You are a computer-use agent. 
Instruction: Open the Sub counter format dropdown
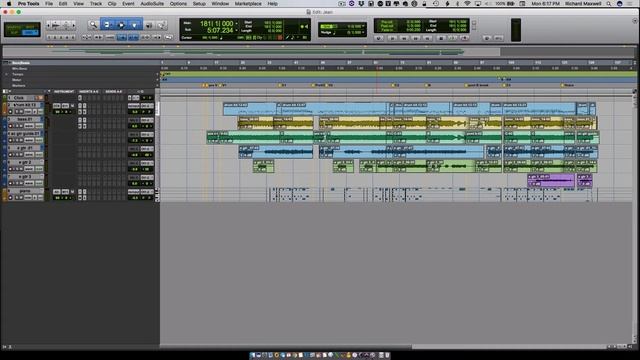coord(236,30)
